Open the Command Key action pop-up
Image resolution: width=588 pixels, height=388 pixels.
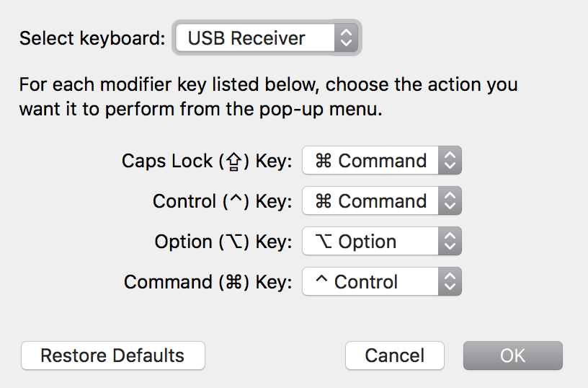[x=371, y=282]
